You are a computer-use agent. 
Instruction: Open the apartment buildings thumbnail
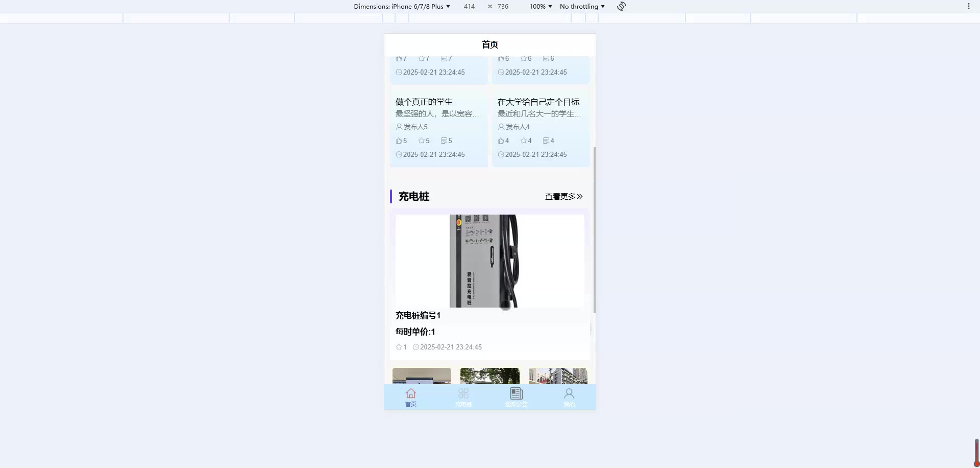558,376
